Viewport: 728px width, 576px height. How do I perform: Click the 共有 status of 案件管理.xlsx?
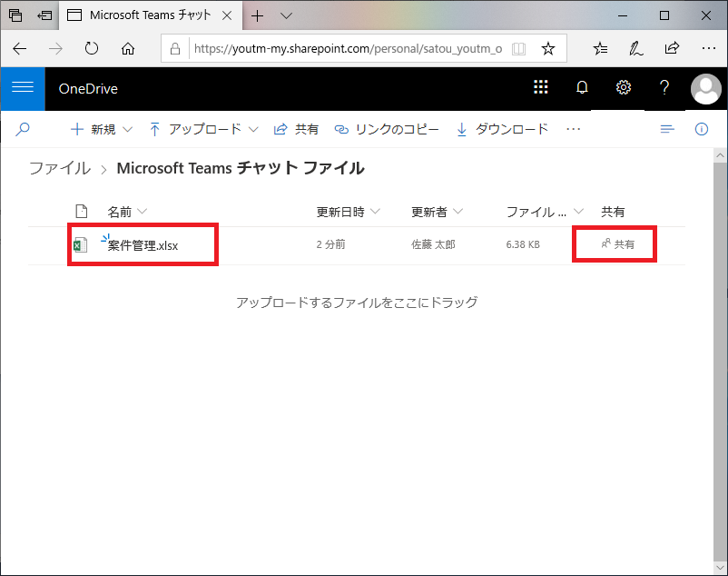[x=617, y=243]
